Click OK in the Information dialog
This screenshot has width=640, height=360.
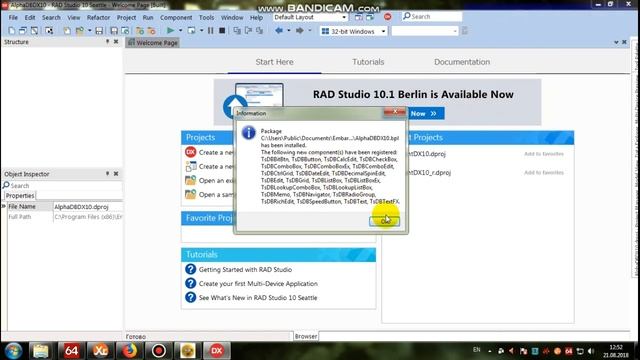(x=384, y=221)
